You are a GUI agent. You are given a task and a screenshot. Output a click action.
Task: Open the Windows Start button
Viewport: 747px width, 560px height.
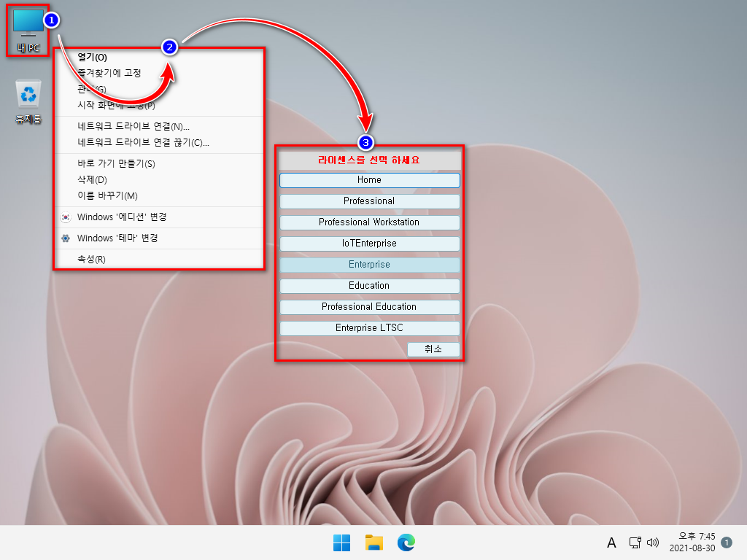coord(341,542)
